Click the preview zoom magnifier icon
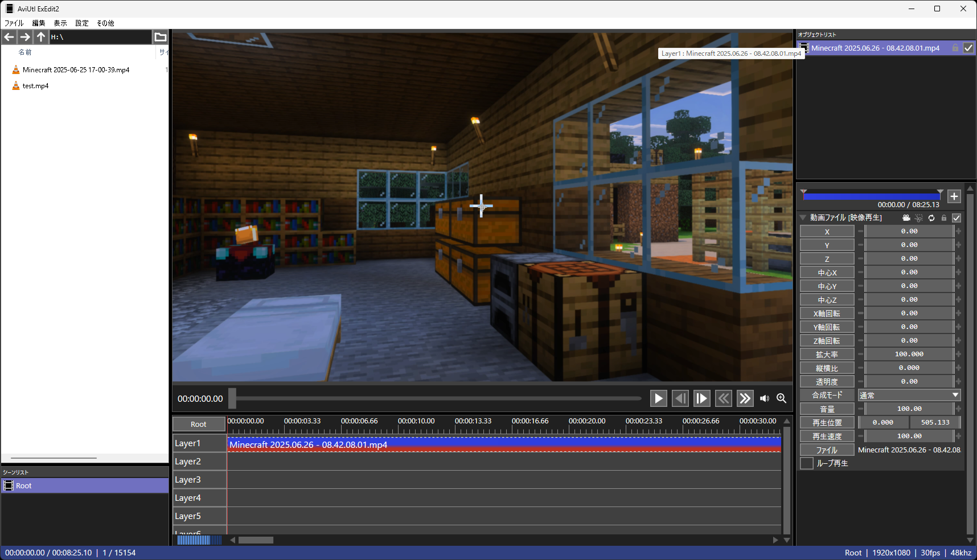 (782, 398)
